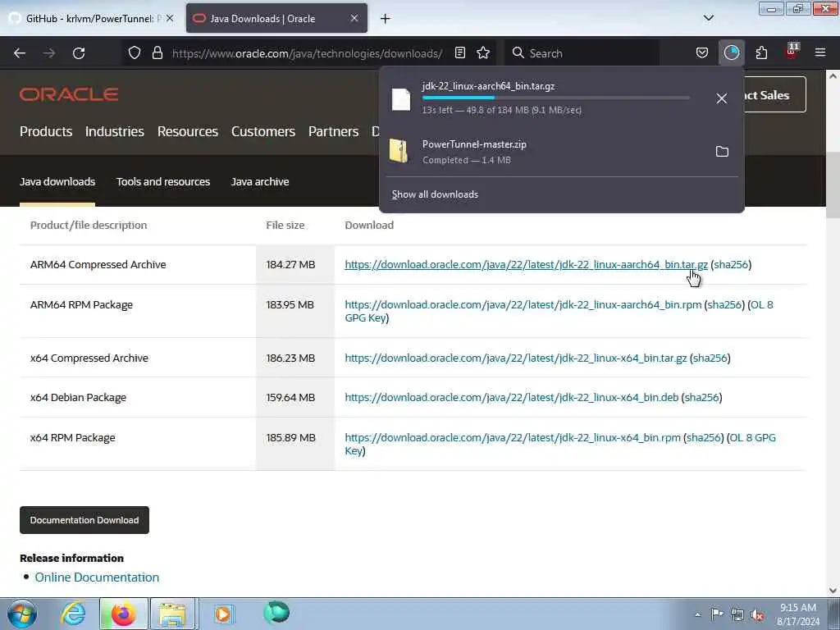Open a new tab with plus button
The image size is (840, 630).
[386, 19]
